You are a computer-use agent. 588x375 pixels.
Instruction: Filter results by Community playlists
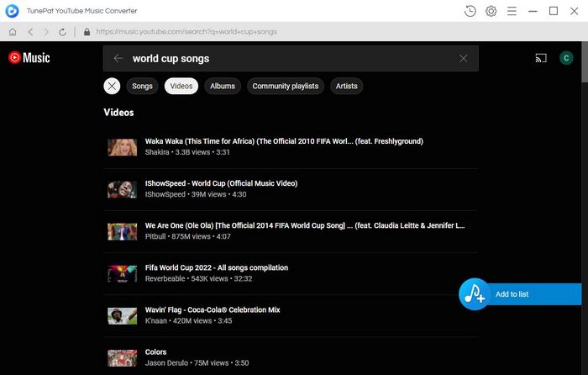point(286,86)
